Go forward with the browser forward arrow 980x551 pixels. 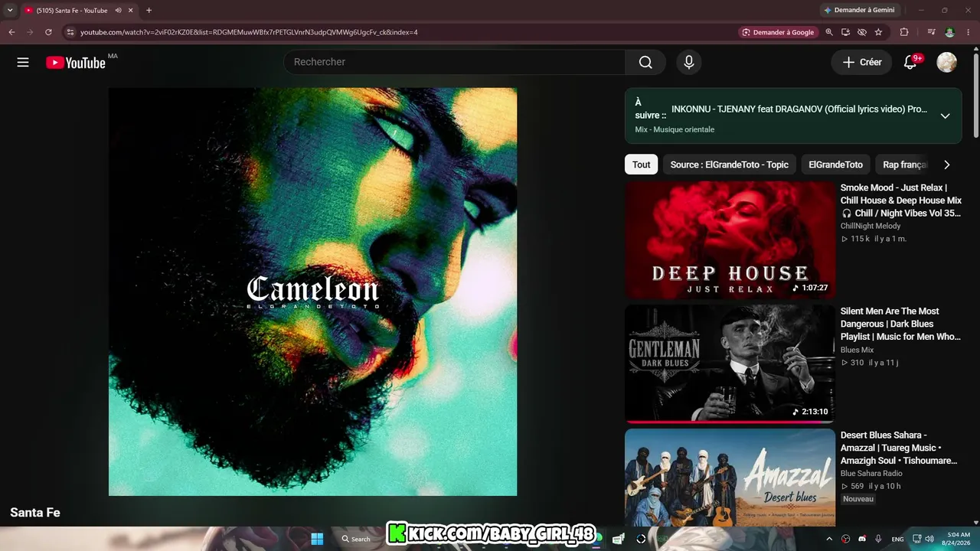(30, 32)
